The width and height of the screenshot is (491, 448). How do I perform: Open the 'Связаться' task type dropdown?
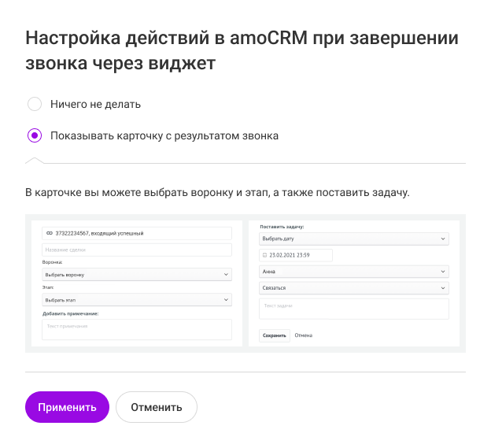pyautogui.click(x=354, y=288)
